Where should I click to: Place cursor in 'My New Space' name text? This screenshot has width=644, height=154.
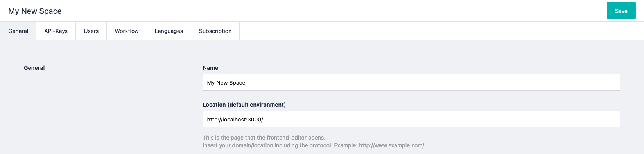[x=226, y=83]
